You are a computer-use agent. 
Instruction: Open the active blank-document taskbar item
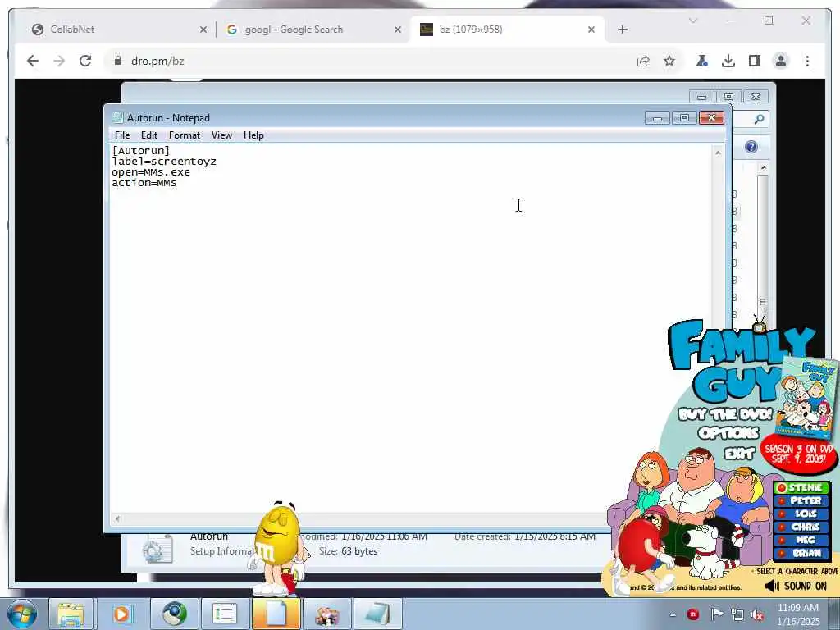point(276,614)
